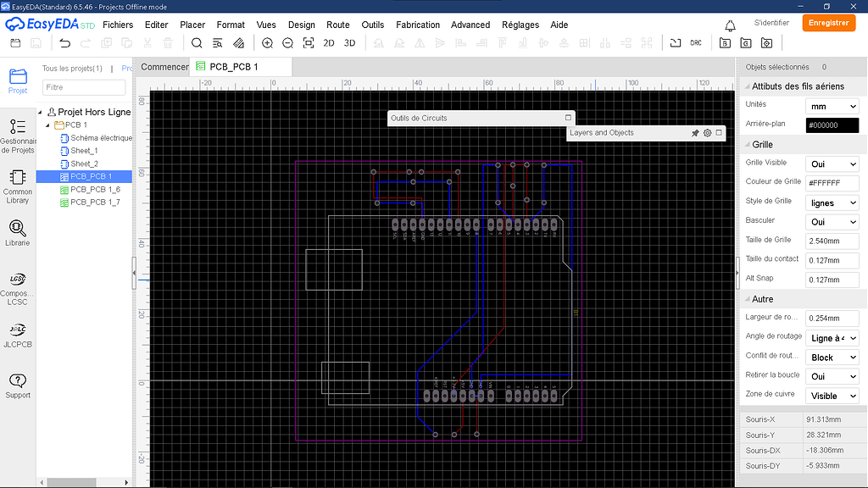Run the DRC check from the toolbar
The width and height of the screenshot is (868, 488).
pos(695,42)
